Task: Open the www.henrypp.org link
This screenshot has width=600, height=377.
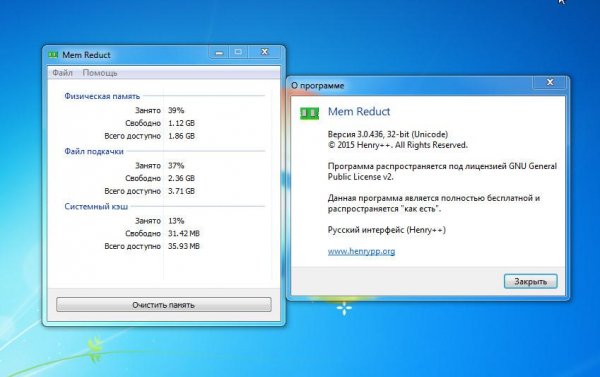Action: pyautogui.click(x=361, y=251)
